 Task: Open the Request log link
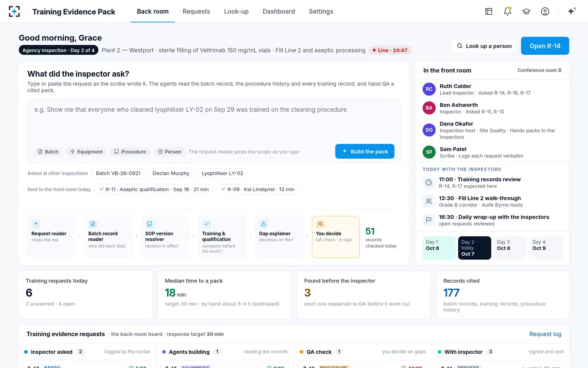click(x=545, y=334)
